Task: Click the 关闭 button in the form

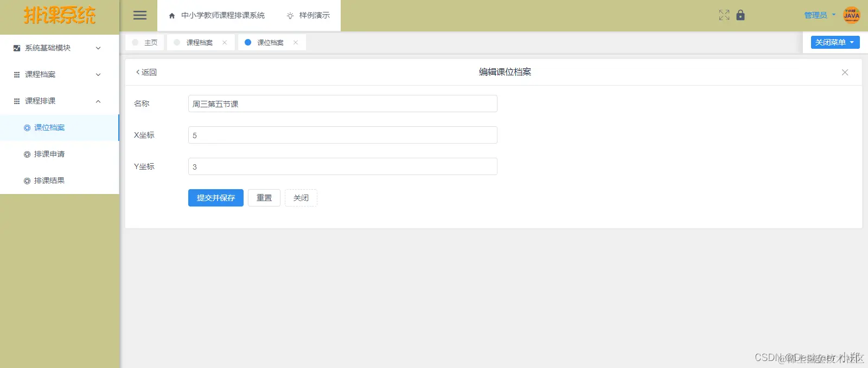Action: click(x=301, y=198)
